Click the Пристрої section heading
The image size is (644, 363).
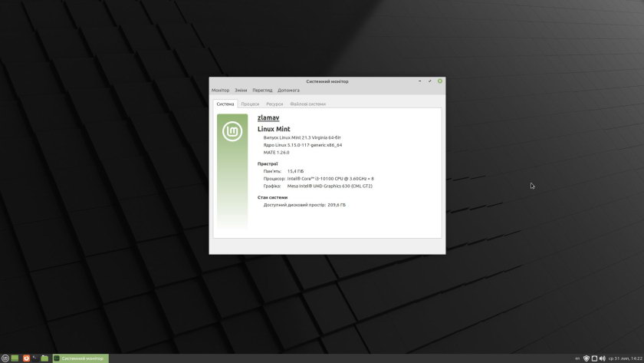pyautogui.click(x=268, y=163)
